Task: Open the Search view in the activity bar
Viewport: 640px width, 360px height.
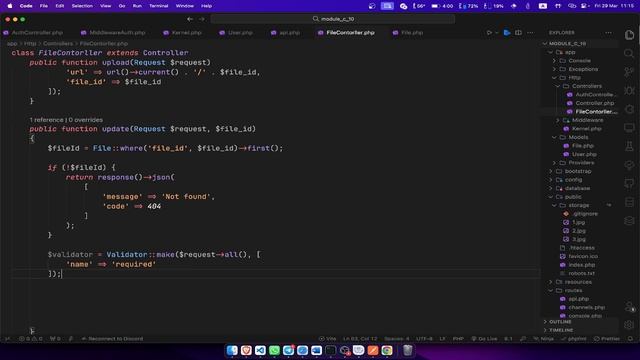Action: [x=629, y=53]
